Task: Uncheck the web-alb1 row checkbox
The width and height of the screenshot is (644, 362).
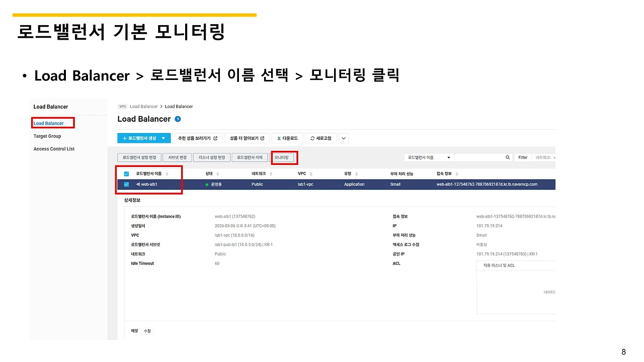Action: pos(126,185)
